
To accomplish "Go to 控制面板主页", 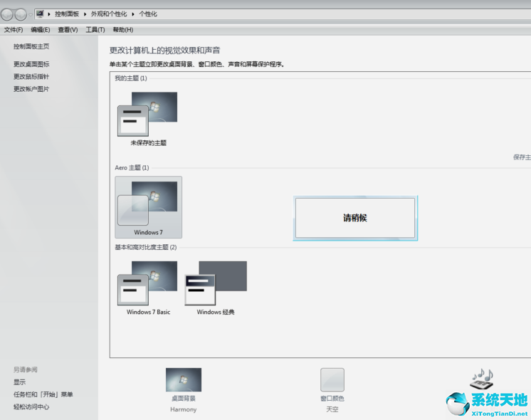I will [31, 46].
